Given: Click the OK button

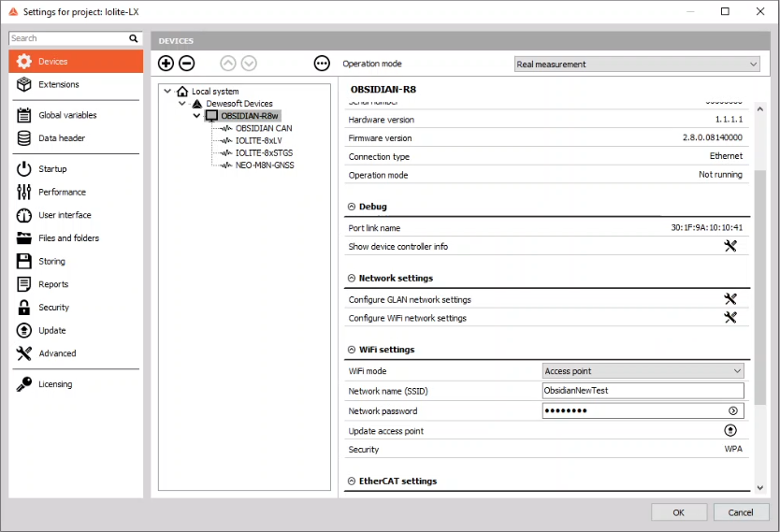Looking at the screenshot, I should click(678, 512).
